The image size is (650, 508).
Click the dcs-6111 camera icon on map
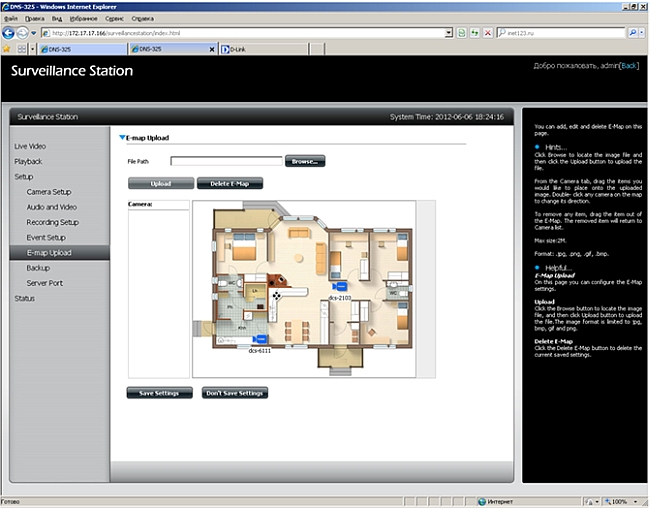(259, 339)
